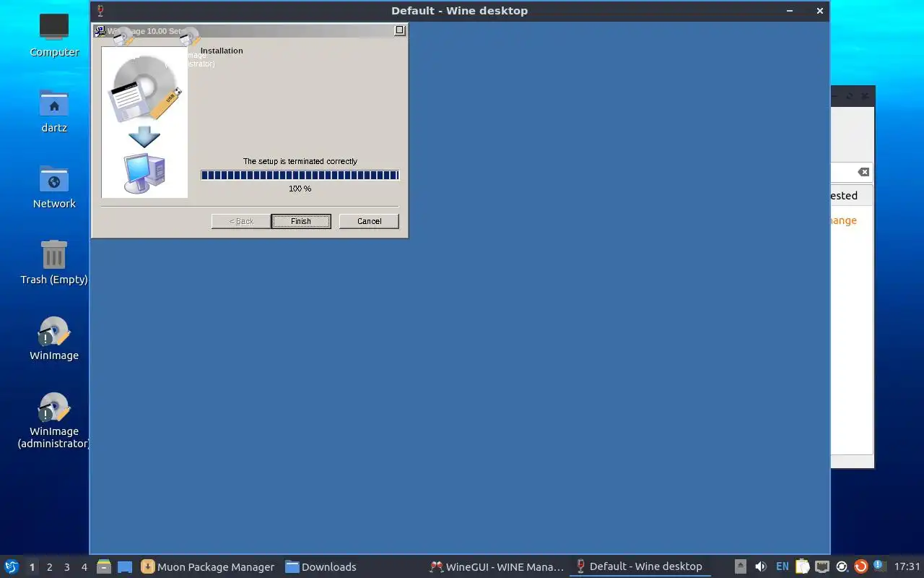Select the WinImage desktop shortcut
The image size is (924, 578).
(x=54, y=338)
